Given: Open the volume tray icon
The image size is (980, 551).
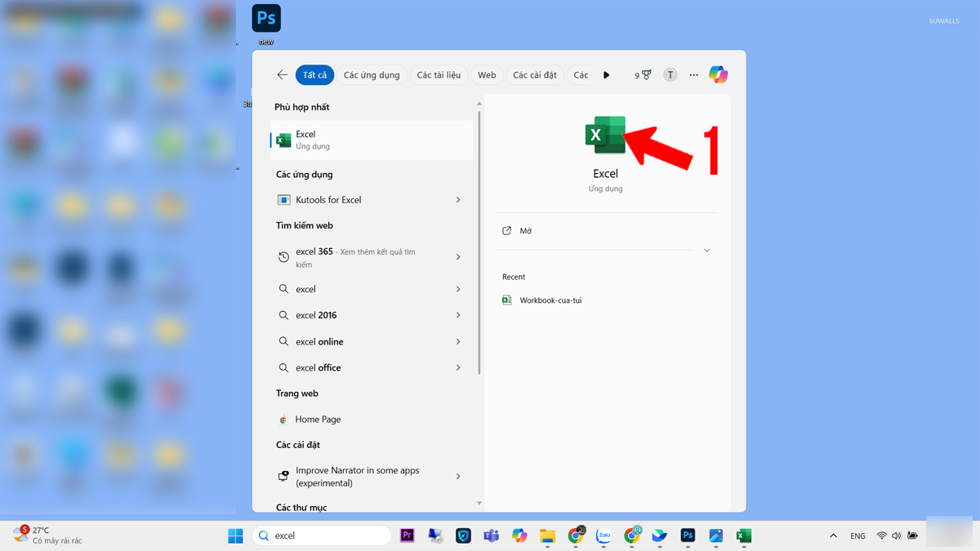Looking at the screenshot, I should [897, 535].
